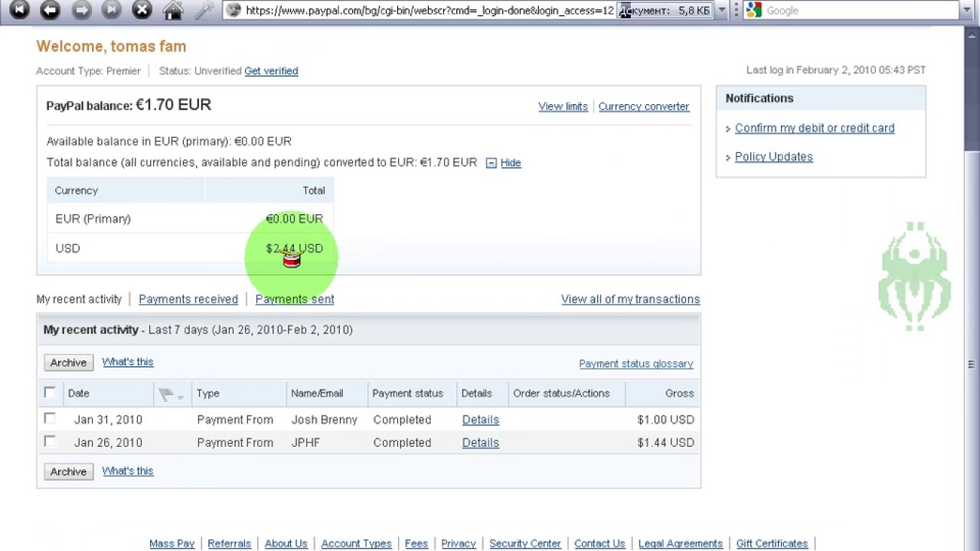This screenshot has width=980, height=551.
Task: Click the $1.44 USD gross amount
Action: click(666, 443)
